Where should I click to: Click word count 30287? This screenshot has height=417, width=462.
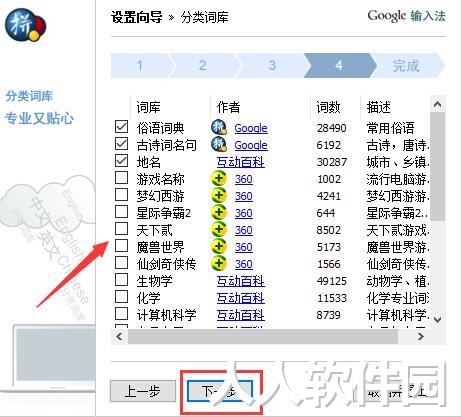[332, 162]
